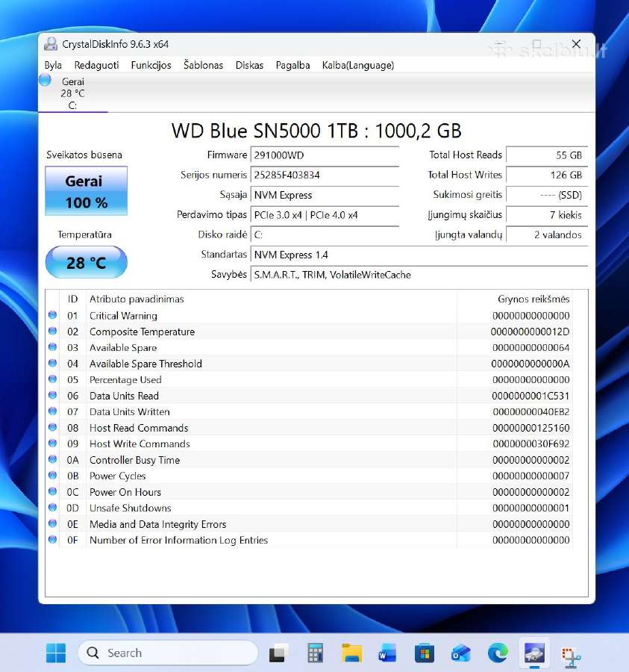
Task: Open the Šablonas menu
Action: coord(203,65)
